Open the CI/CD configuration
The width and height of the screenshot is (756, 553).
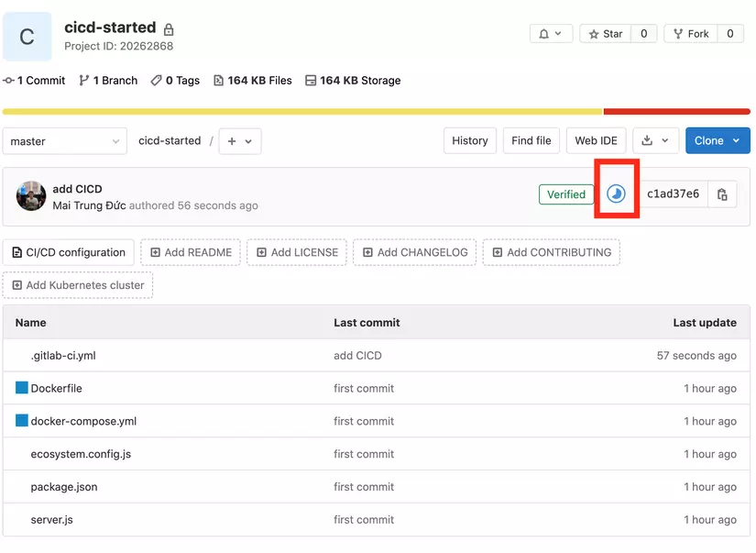coord(67,251)
